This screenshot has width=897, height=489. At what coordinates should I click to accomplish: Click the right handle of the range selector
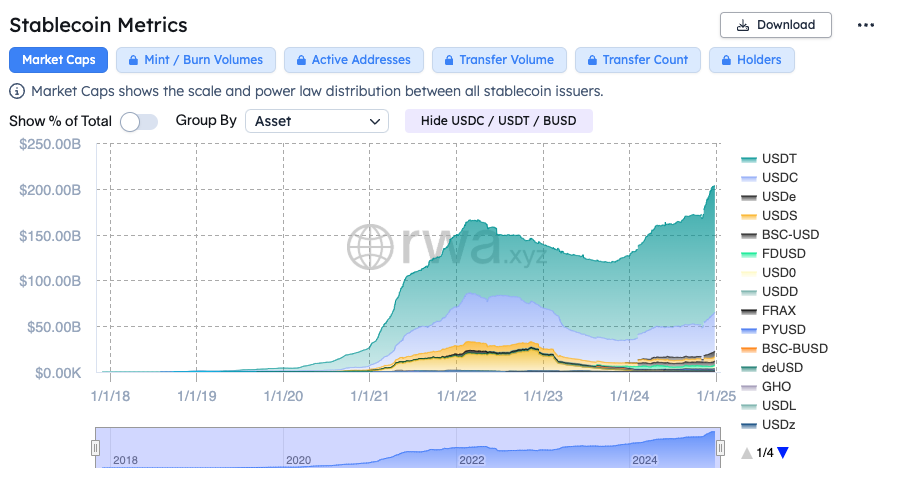721,448
